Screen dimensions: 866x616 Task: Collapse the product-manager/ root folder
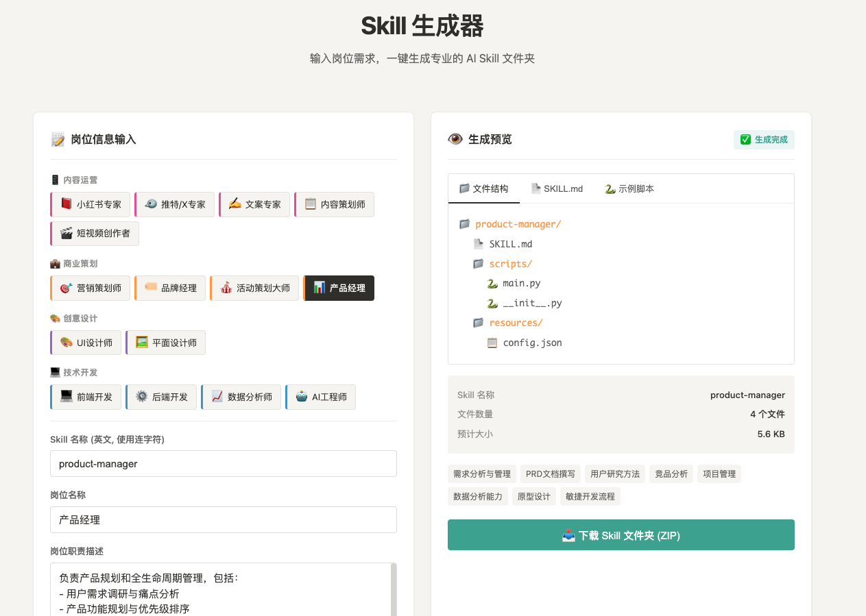tap(518, 224)
